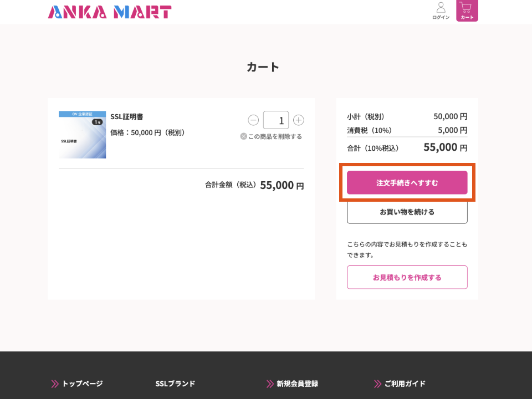Open the login page via person icon

[441, 10]
